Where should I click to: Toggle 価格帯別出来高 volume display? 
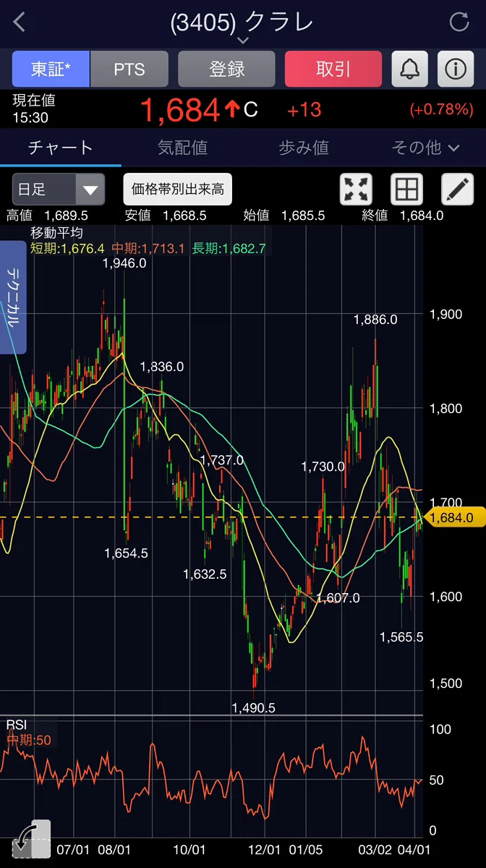(x=177, y=190)
